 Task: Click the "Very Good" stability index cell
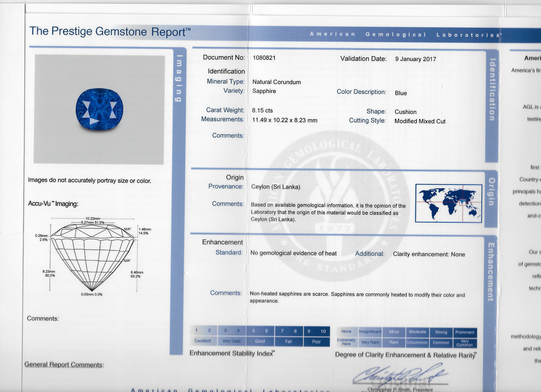coord(231,341)
